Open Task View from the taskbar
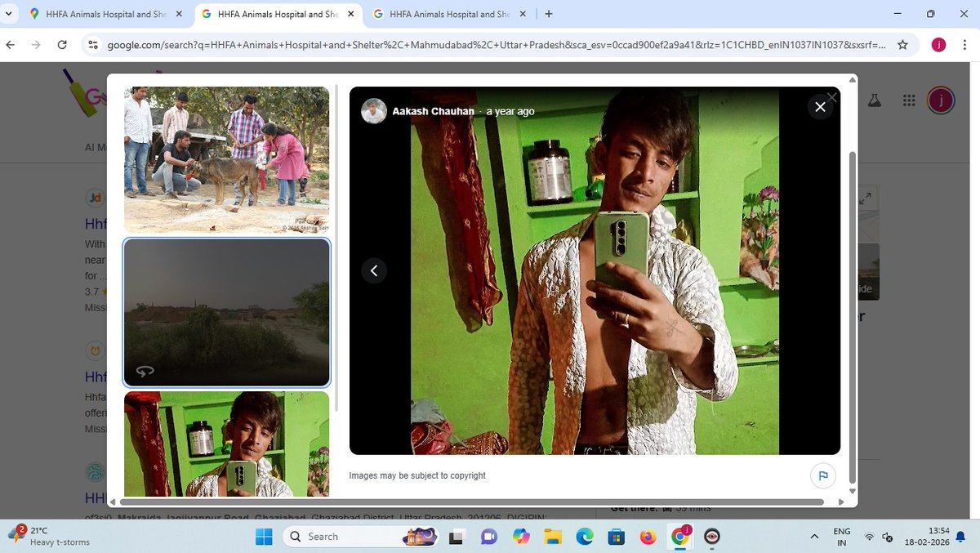The image size is (980, 553). point(456,537)
